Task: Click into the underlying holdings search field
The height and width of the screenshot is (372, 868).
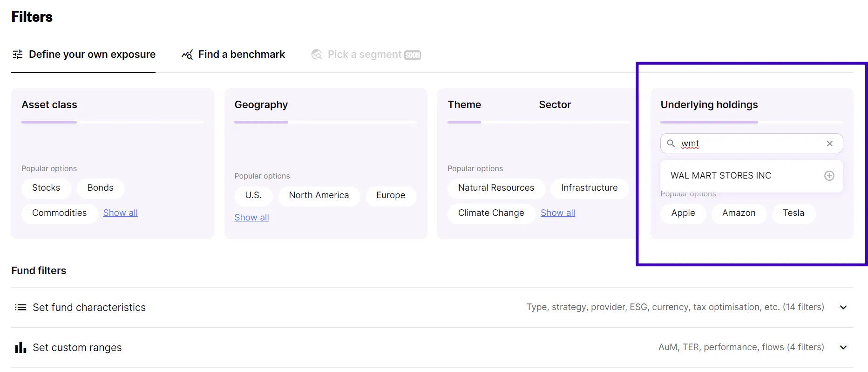Action: 750,144
